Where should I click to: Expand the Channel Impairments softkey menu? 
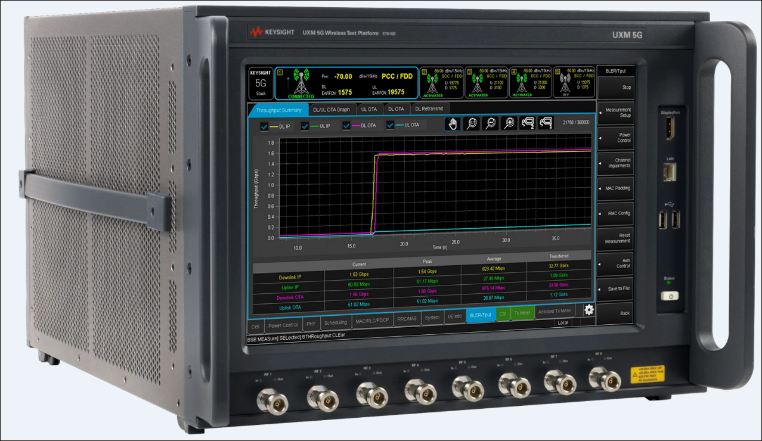point(616,163)
